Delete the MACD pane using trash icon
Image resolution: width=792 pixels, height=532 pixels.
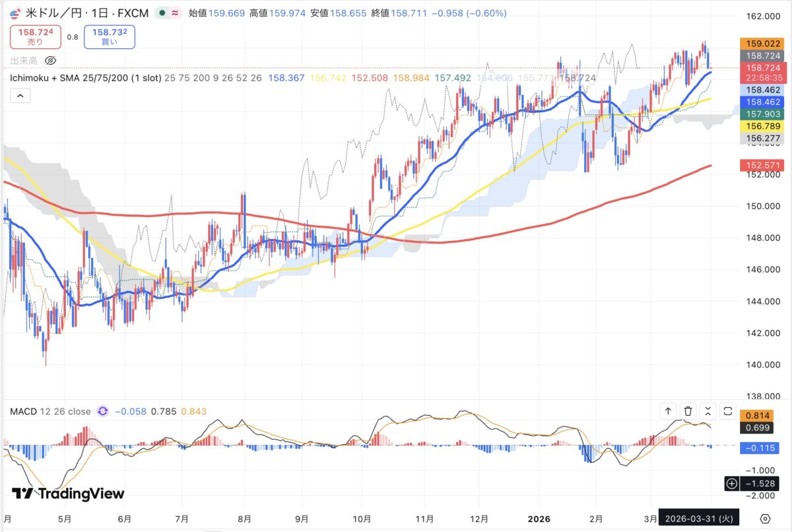click(688, 411)
